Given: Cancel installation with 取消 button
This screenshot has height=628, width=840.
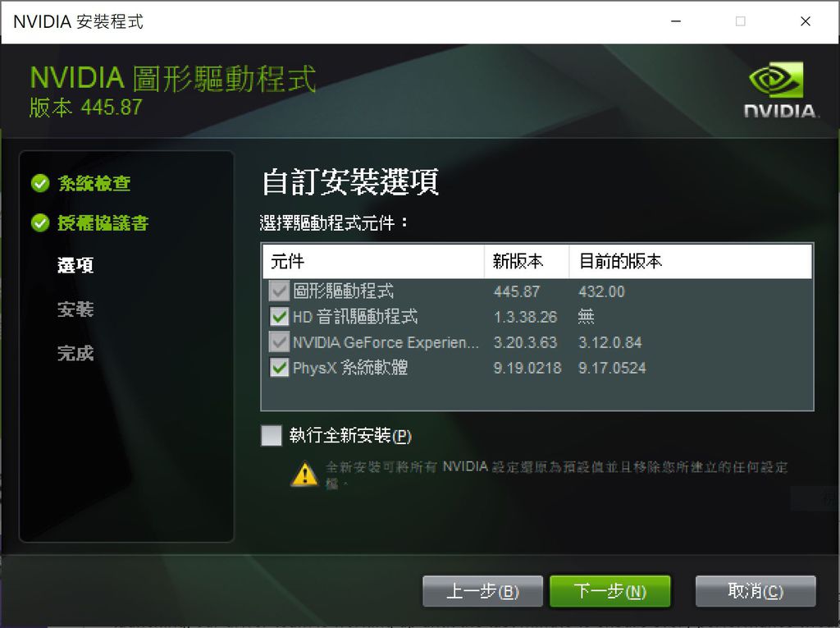Looking at the screenshot, I should click(x=756, y=591).
